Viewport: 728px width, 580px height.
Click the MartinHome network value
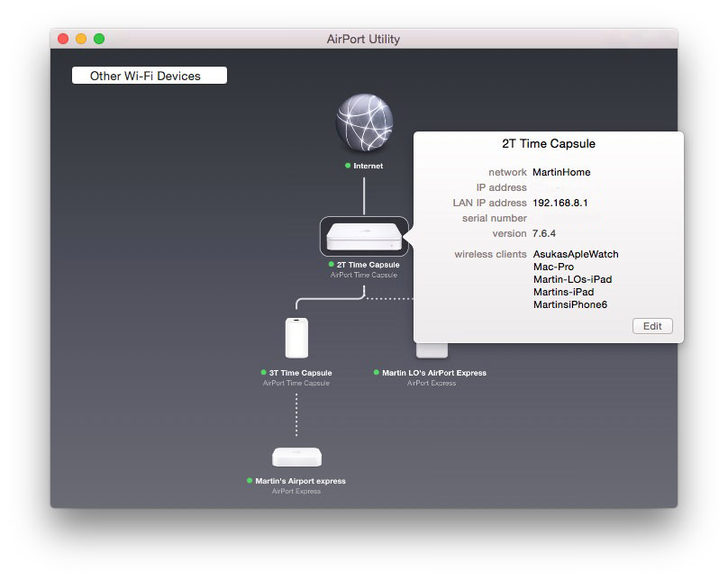click(x=561, y=172)
